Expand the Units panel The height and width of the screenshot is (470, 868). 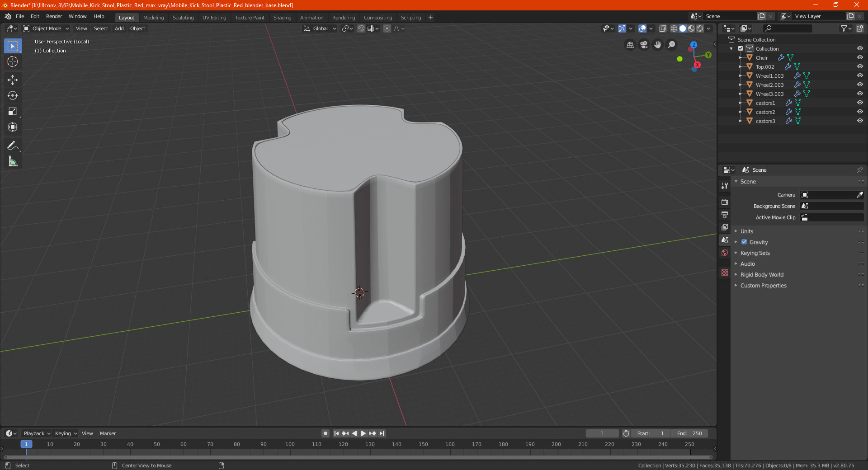[746, 231]
